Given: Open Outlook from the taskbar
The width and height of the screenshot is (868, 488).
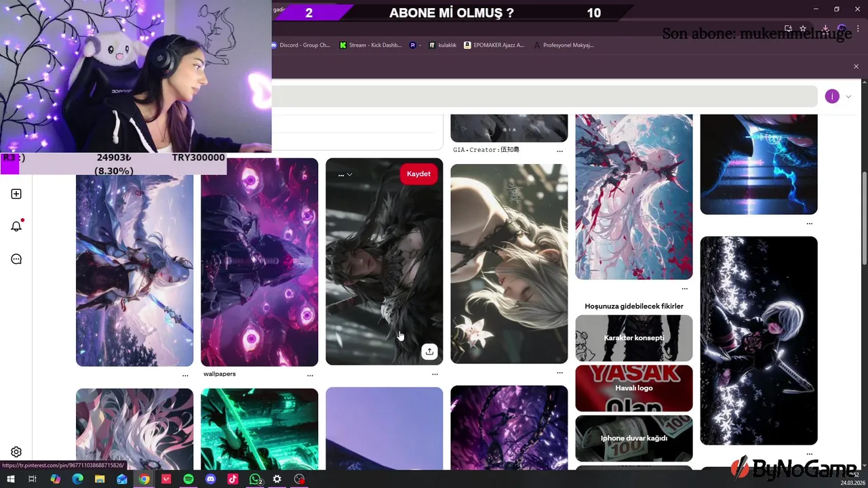Looking at the screenshot, I should click(122, 479).
